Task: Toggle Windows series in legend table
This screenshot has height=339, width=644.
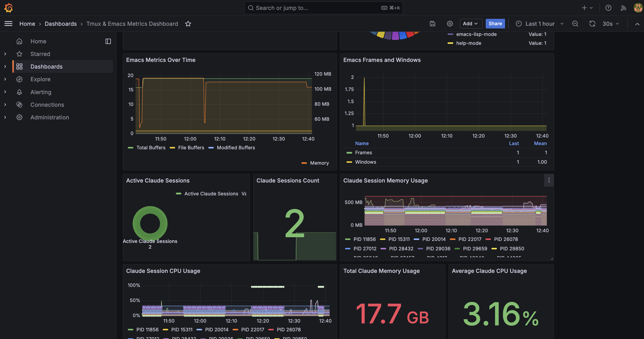Action: 366,162
